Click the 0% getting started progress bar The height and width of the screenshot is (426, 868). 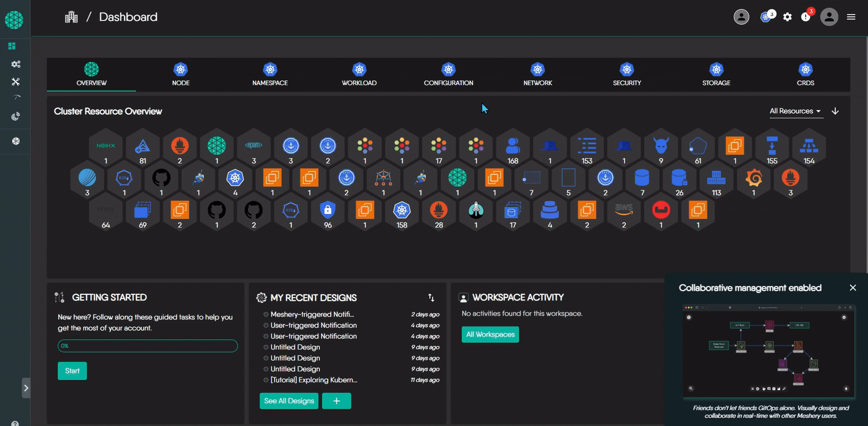point(148,346)
